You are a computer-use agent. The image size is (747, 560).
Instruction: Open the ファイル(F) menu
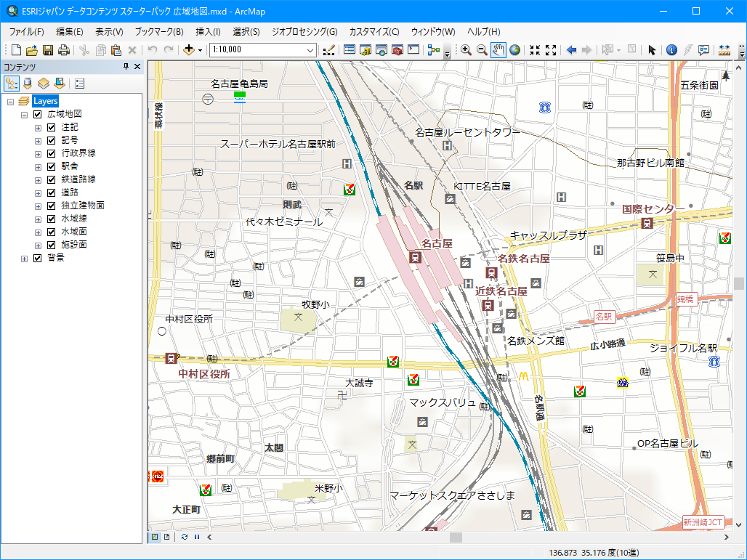pyautogui.click(x=27, y=31)
